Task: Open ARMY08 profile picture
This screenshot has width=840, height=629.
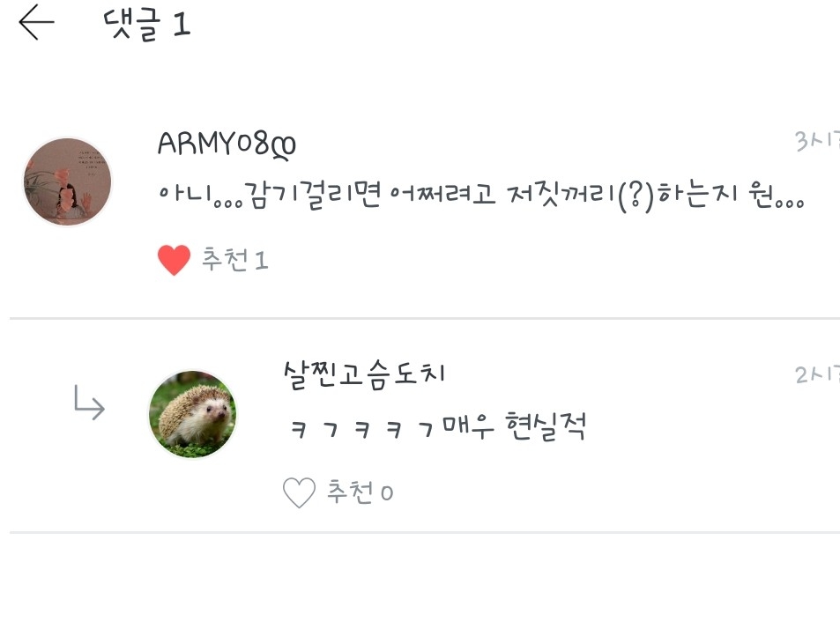Action: pyautogui.click(x=68, y=181)
